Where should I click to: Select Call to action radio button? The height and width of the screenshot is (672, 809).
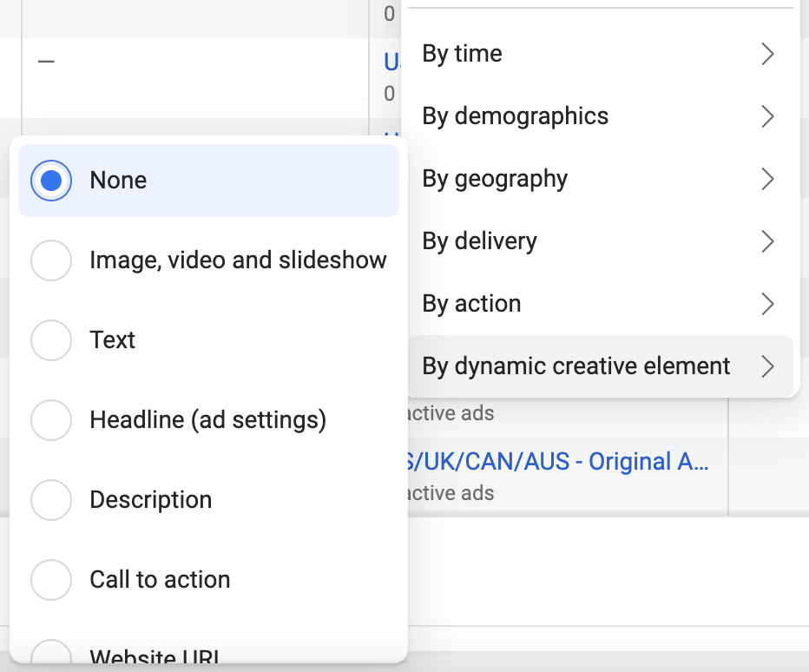[x=51, y=580]
